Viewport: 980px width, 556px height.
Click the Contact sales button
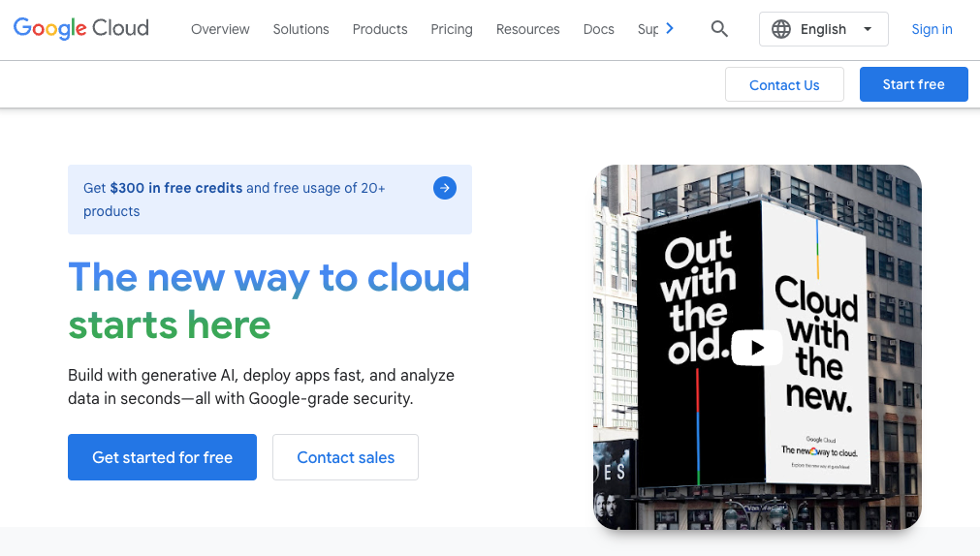346,457
